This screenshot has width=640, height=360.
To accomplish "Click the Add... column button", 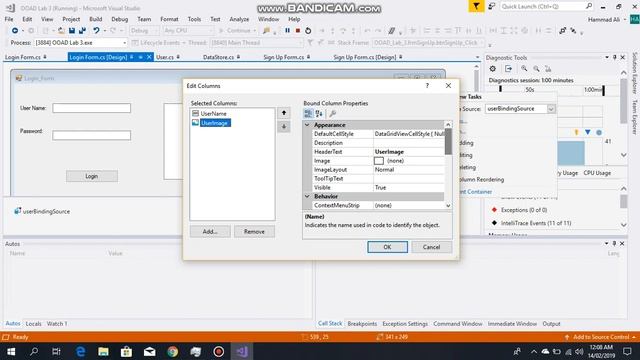I will [210, 231].
